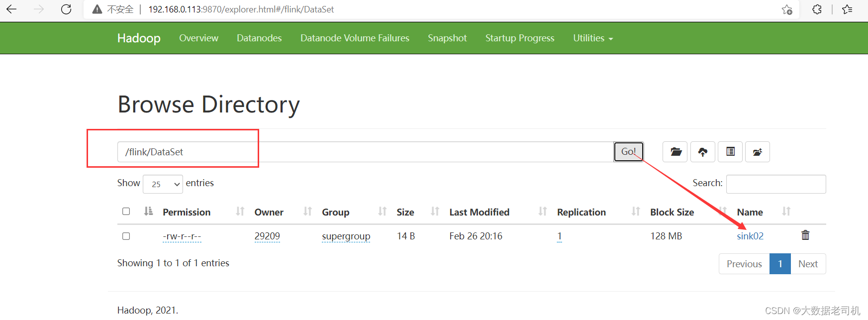The height and width of the screenshot is (320, 868).
Task: Add page to favorites star icon
Action: tap(787, 9)
